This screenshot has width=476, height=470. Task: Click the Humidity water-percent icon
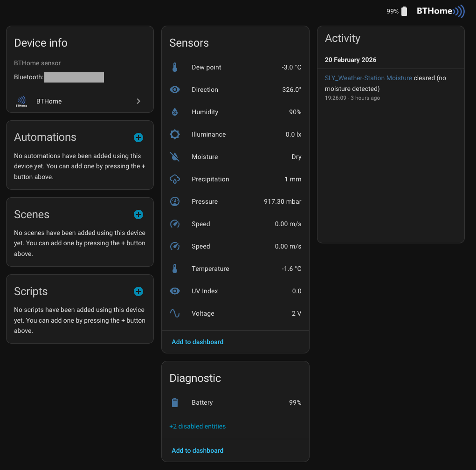[x=175, y=112]
